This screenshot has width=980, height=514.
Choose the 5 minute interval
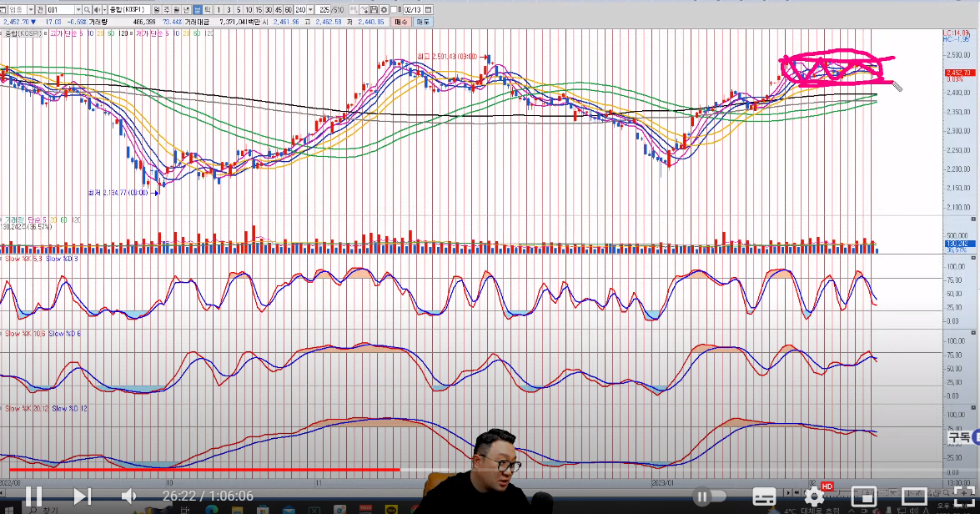[239, 10]
